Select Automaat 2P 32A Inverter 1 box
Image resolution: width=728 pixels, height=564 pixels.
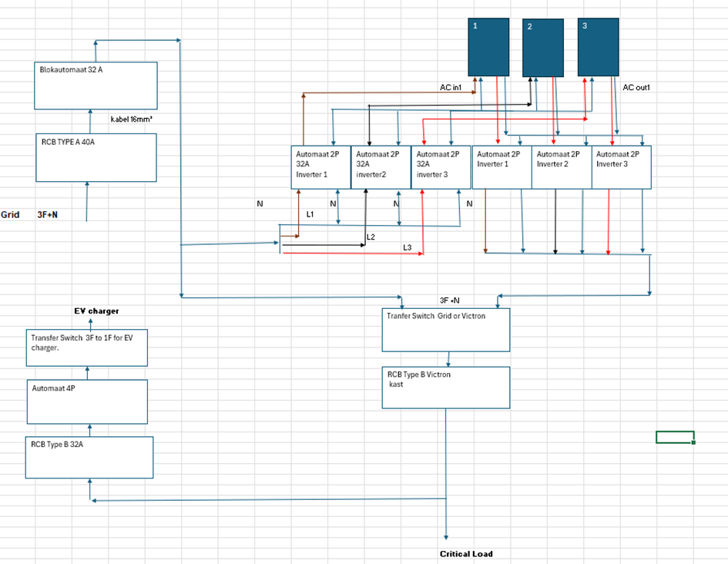coord(320,167)
